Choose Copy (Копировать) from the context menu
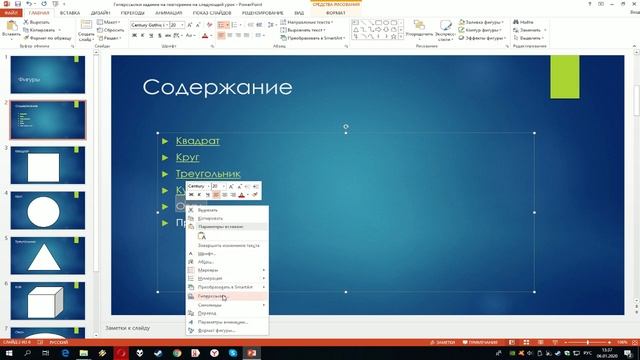Screen dimensions: 640x360 pos(227,218)
